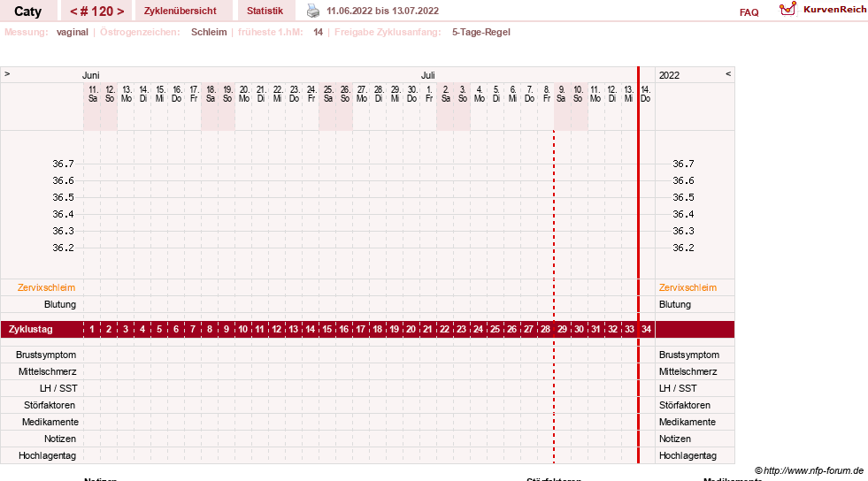Select cycle day 34 in Zyklustag row
This screenshot has height=481, width=868.
tap(646, 329)
